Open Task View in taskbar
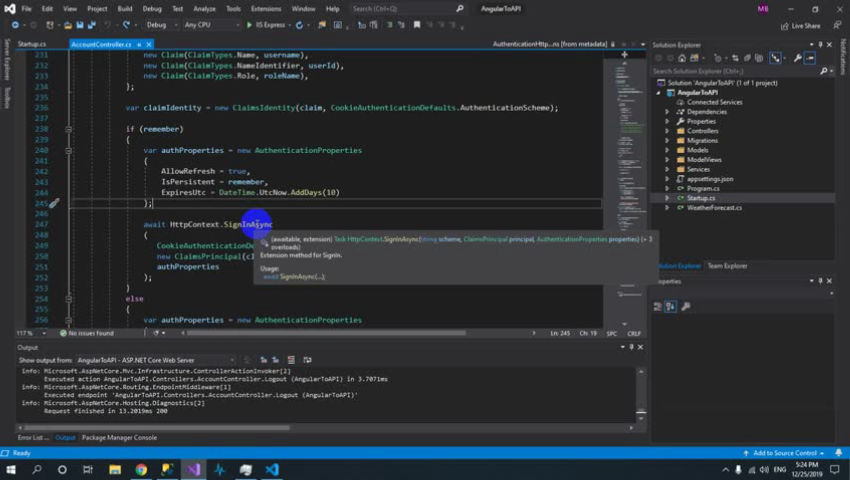This screenshot has height=480, width=850. 88,470
